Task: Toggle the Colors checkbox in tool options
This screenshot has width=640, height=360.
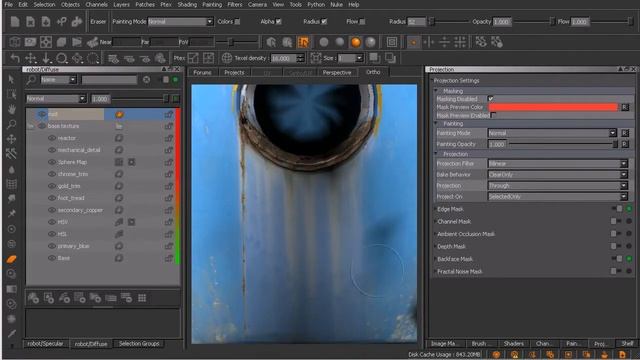Action: click(x=237, y=22)
